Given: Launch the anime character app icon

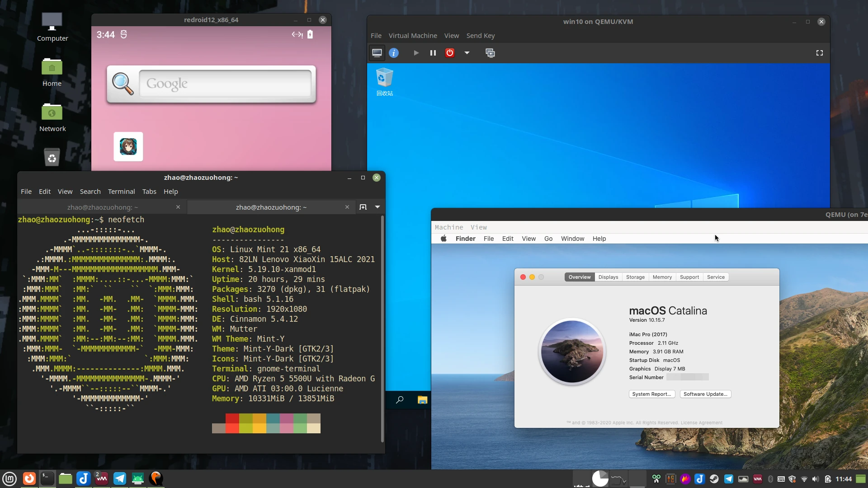Looking at the screenshot, I should pos(128,147).
